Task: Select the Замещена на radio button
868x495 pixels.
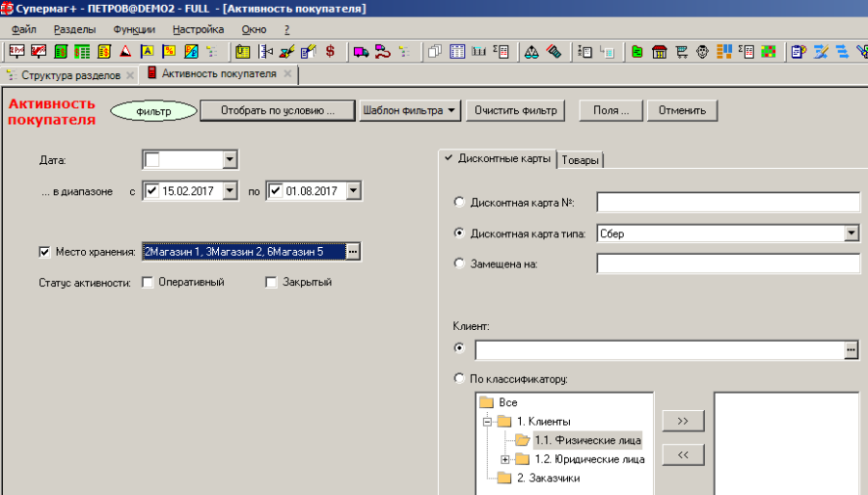Action: pos(459,263)
